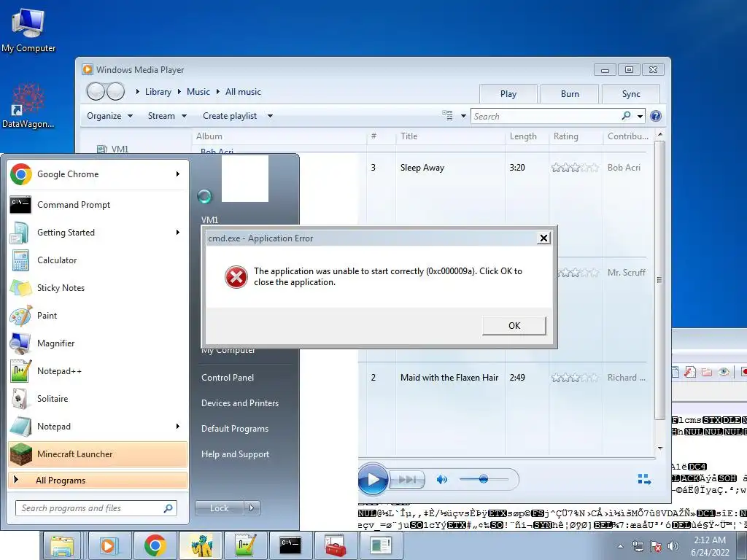Open shutdown options arrow next to Lock
The height and width of the screenshot is (560, 747).
tap(252, 508)
